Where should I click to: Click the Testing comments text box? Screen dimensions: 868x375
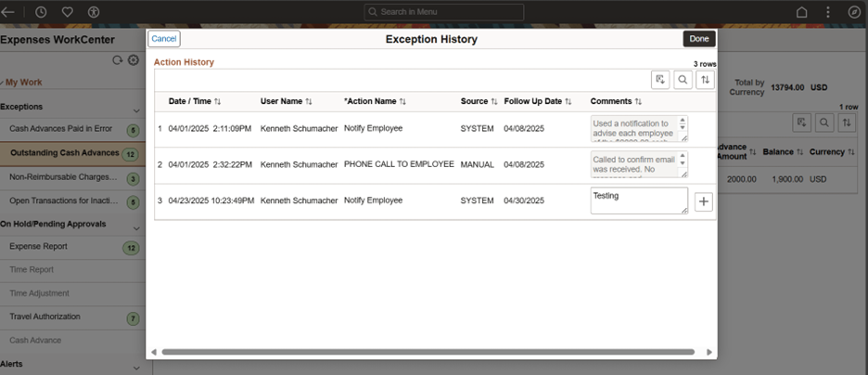(639, 200)
